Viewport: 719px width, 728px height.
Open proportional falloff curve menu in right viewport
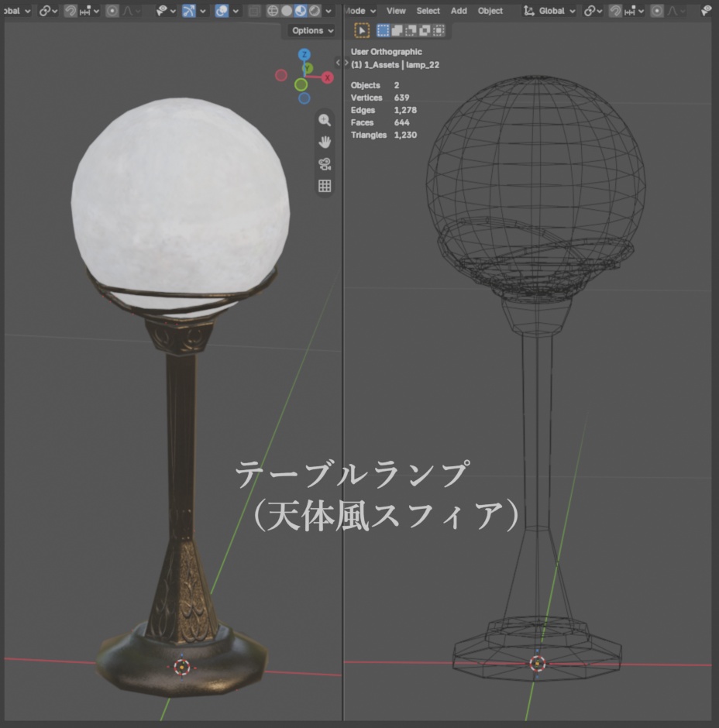click(676, 11)
